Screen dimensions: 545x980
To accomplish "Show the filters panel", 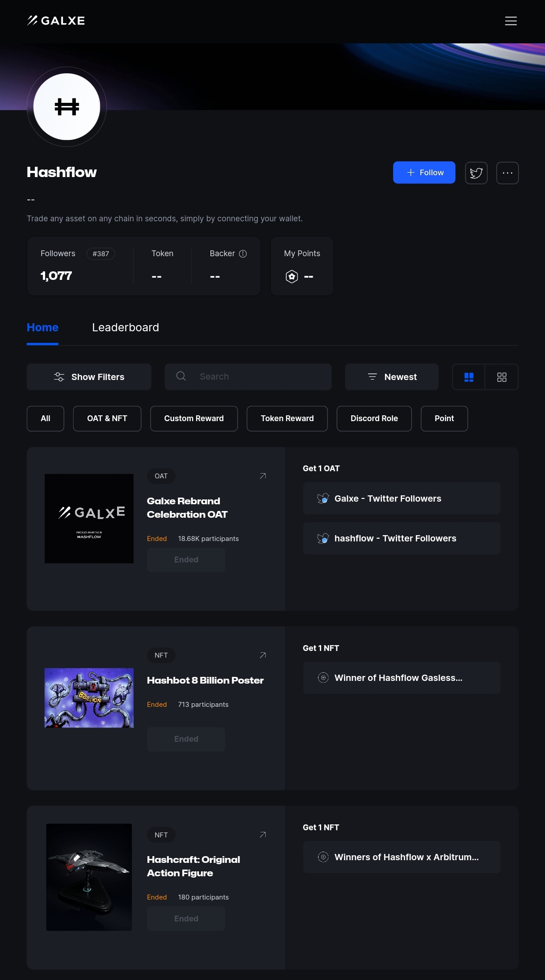I will tap(89, 377).
